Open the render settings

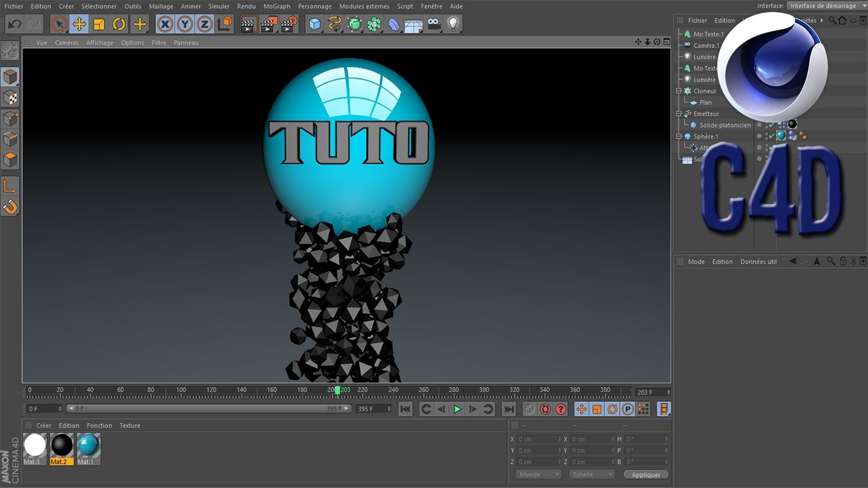point(290,24)
